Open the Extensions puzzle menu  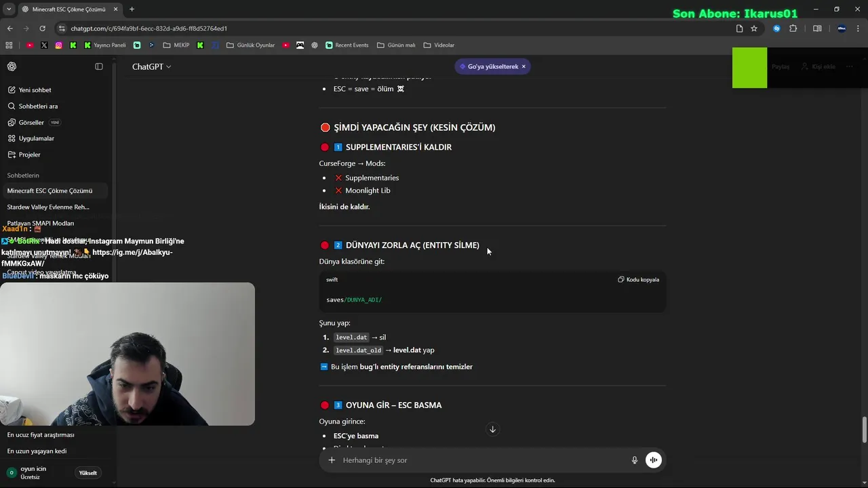[x=793, y=28]
